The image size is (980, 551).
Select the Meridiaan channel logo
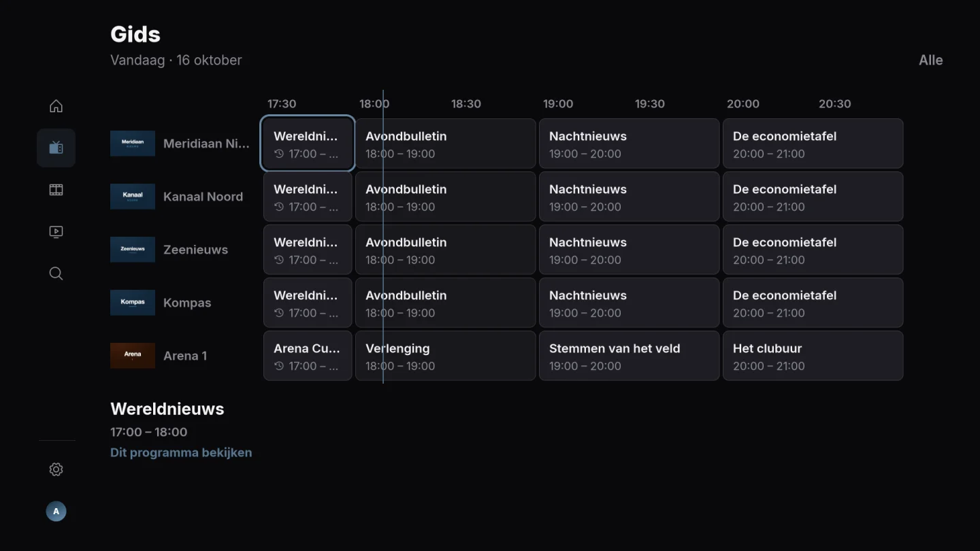click(x=133, y=144)
